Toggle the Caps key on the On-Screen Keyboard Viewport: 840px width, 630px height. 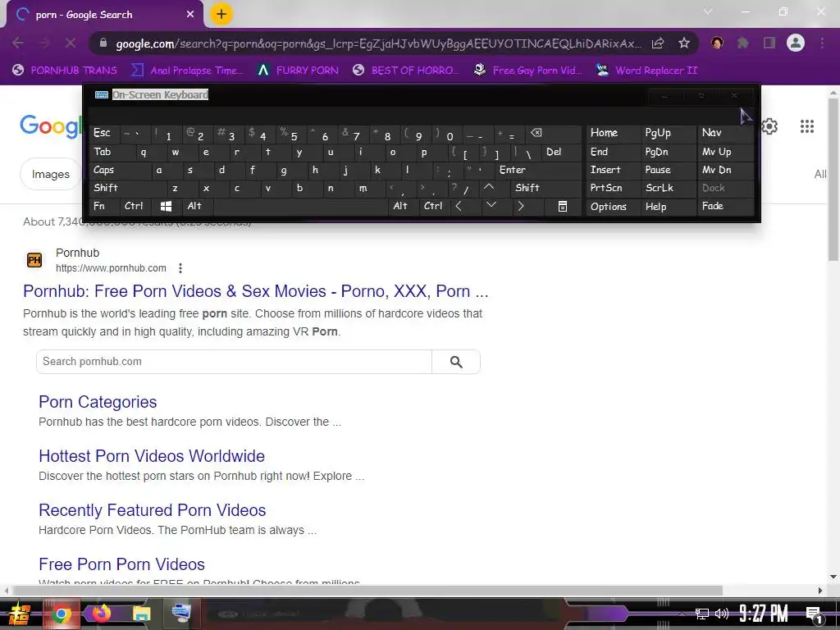[x=121, y=171]
